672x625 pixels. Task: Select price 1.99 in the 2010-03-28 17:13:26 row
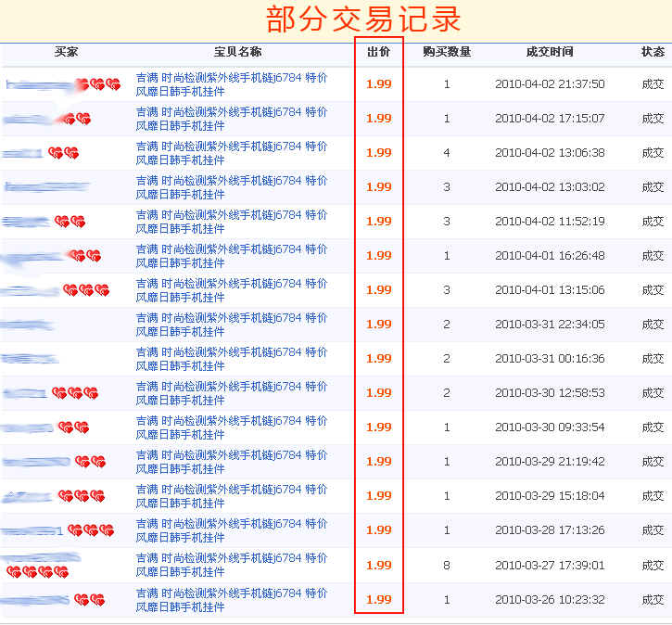pos(379,530)
